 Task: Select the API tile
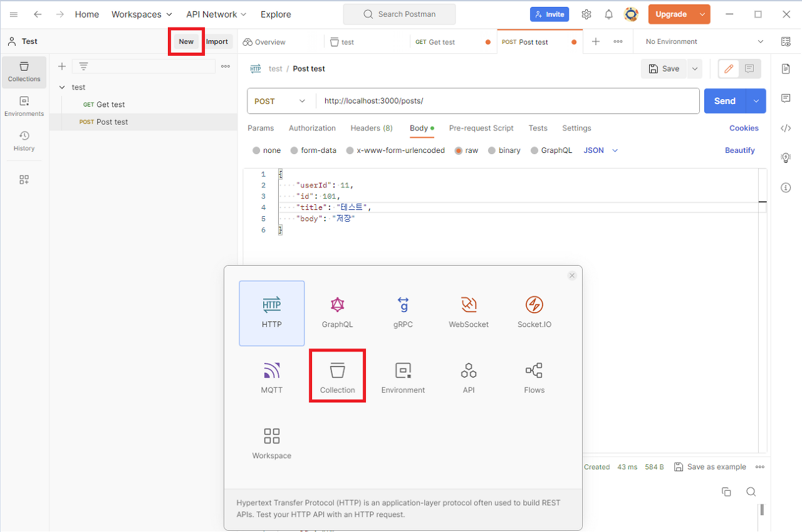(469, 378)
